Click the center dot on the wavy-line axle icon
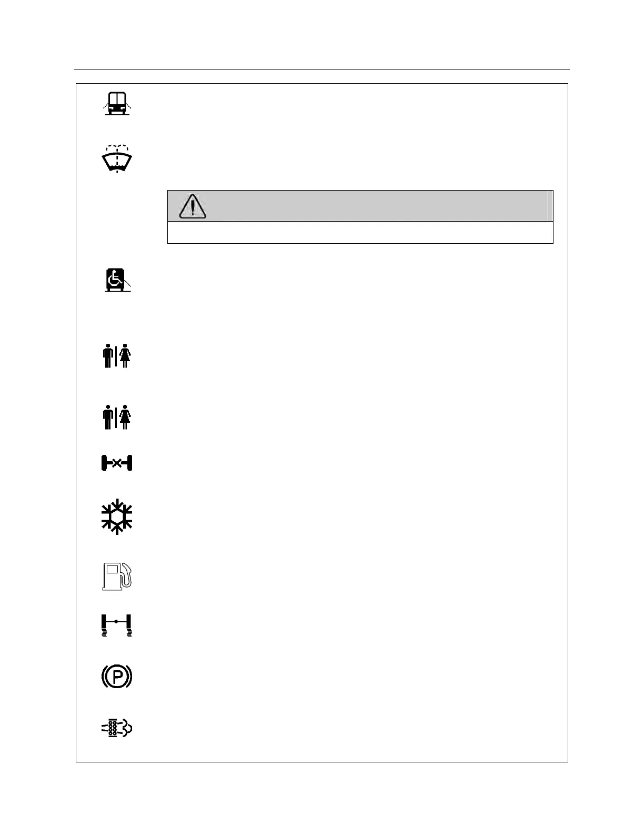 [x=116, y=622]
